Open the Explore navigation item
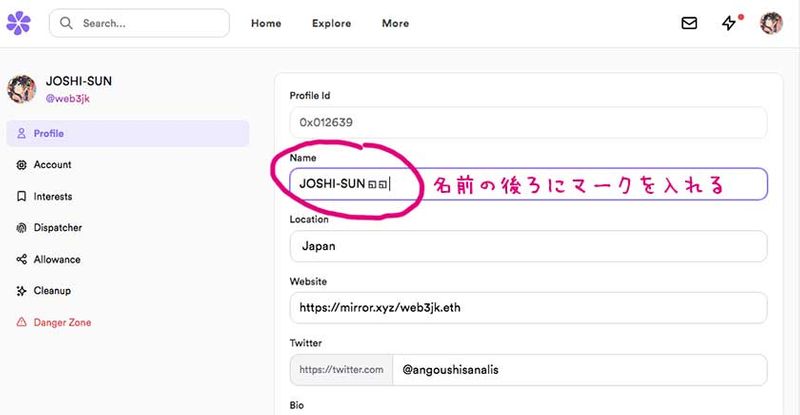This screenshot has width=800, height=415. tap(331, 23)
